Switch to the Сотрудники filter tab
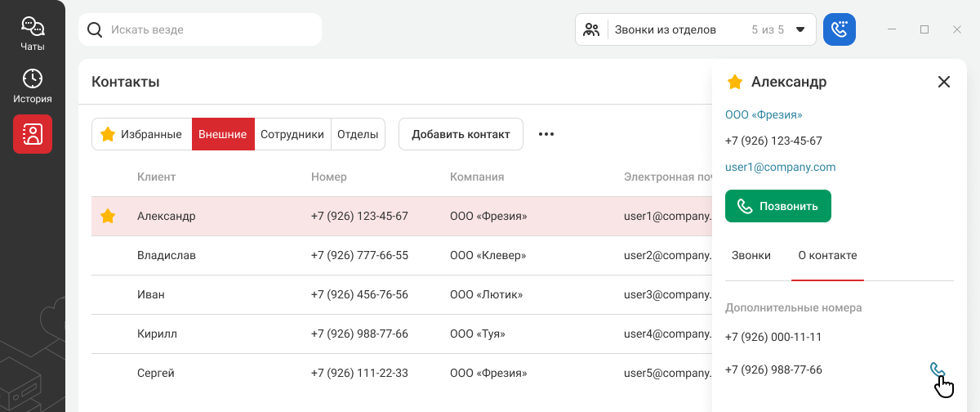The width and height of the screenshot is (980, 412). point(292,134)
